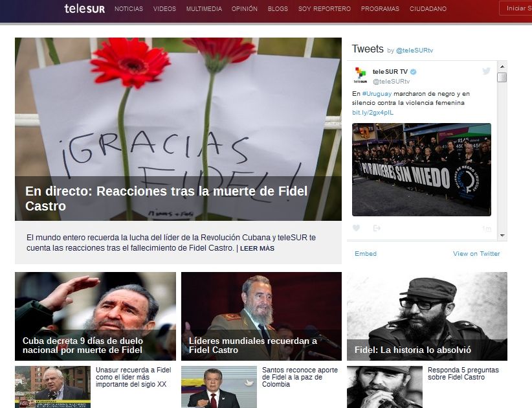Open the Mujeres Sin Miedo tweet image
This screenshot has width=532, height=408.
(x=421, y=170)
